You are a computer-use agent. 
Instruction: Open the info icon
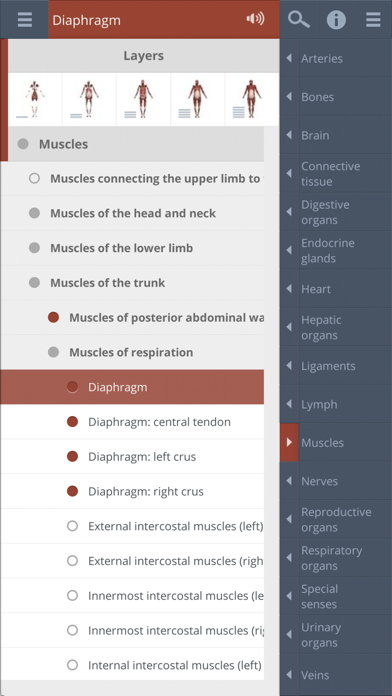[x=336, y=20]
